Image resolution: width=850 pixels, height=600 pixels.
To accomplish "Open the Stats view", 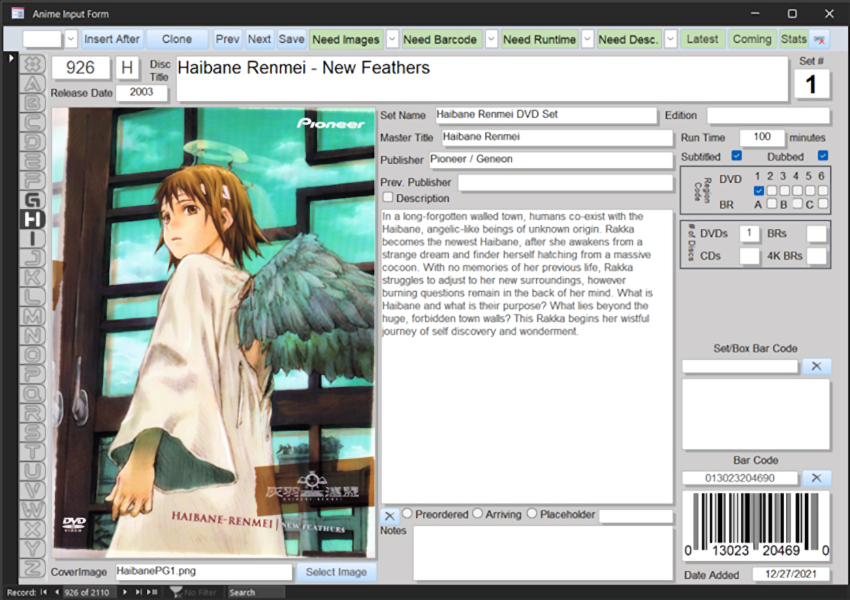I will tap(794, 40).
